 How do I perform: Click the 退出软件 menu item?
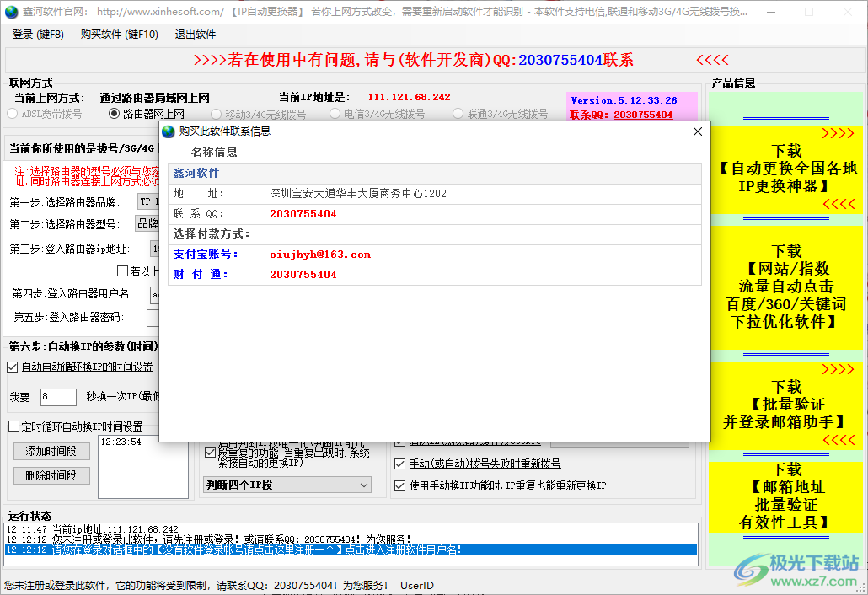[195, 35]
